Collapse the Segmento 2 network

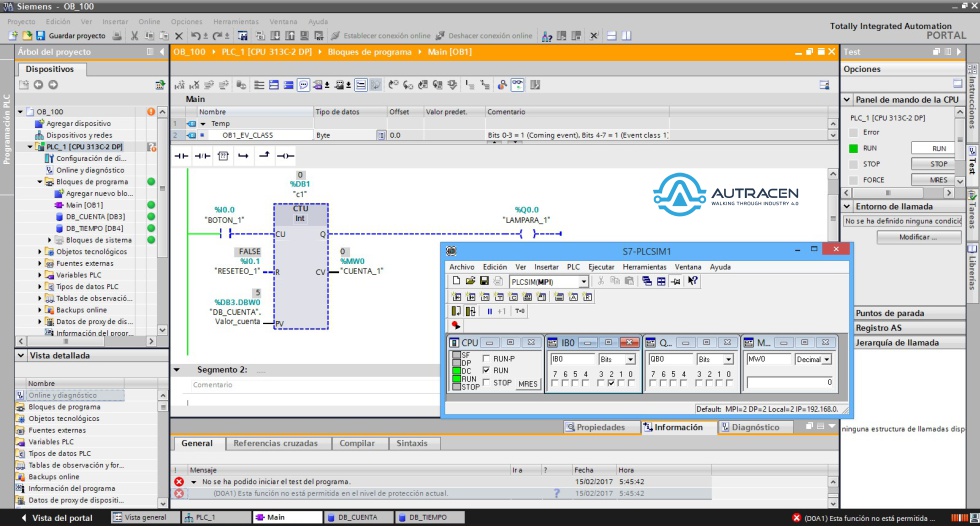[x=177, y=370]
